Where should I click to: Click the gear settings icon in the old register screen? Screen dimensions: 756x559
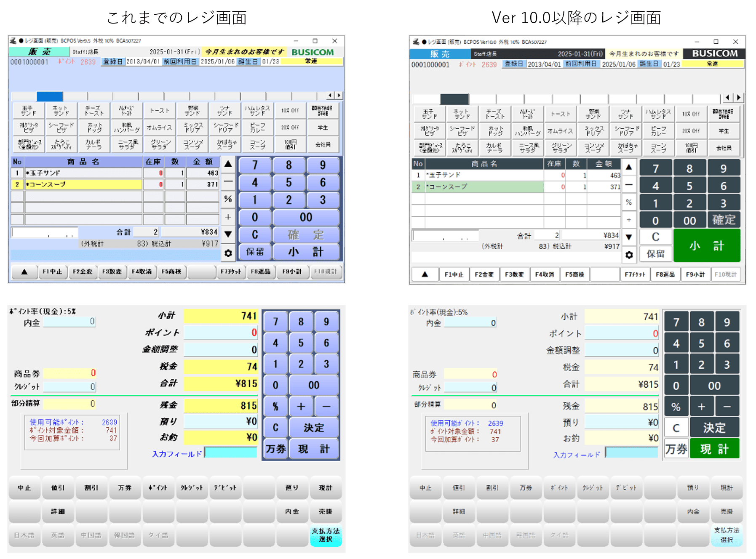(x=228, y=253)
